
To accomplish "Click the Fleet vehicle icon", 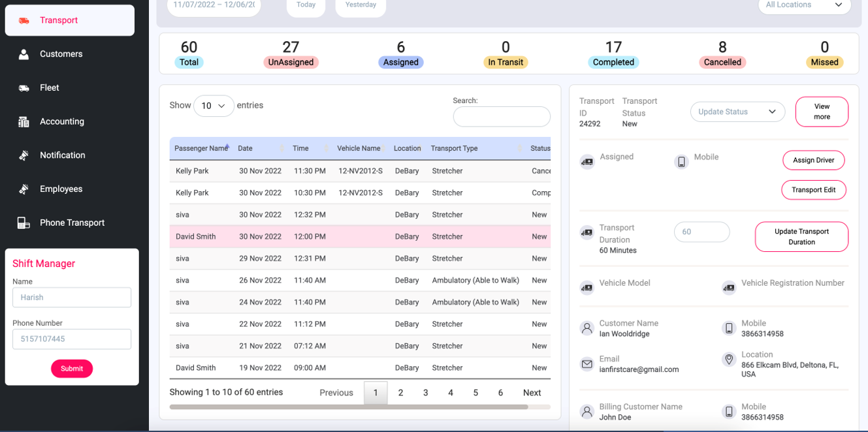I will point(24,88).
